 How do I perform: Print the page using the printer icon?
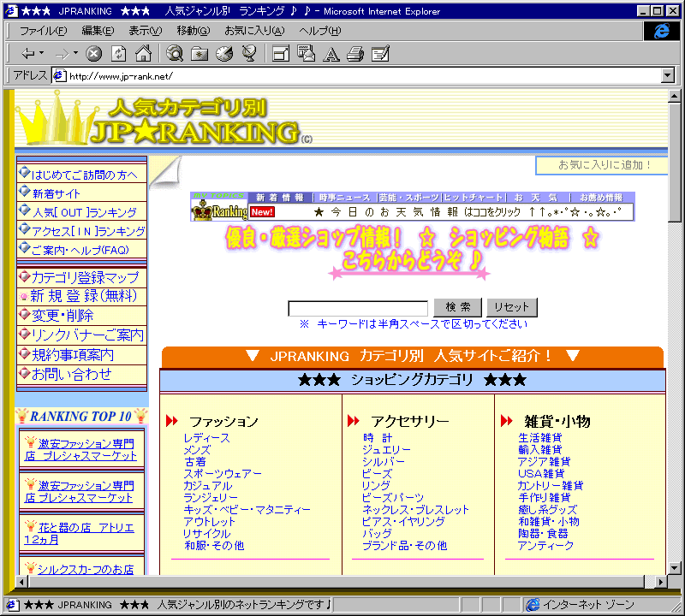point(355,54)
